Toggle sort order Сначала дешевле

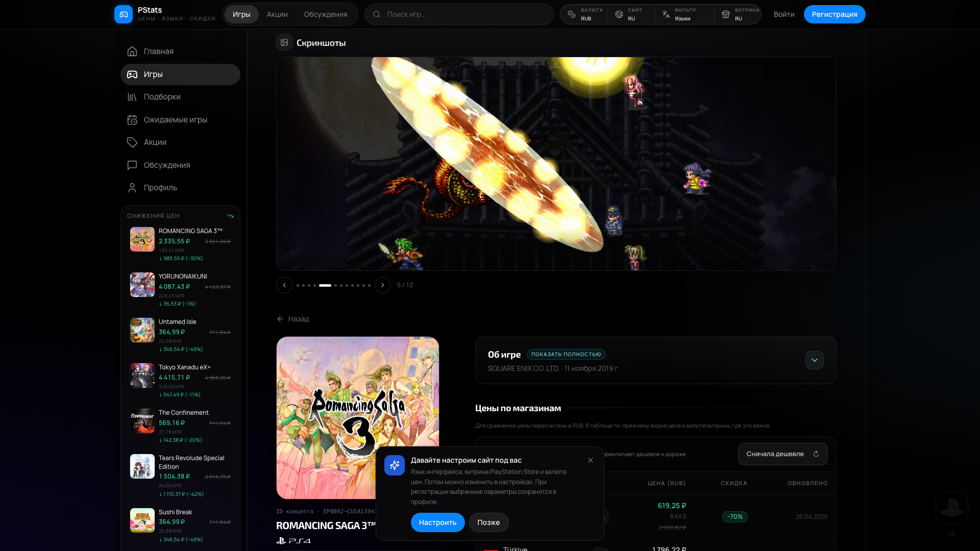[783, 454]
